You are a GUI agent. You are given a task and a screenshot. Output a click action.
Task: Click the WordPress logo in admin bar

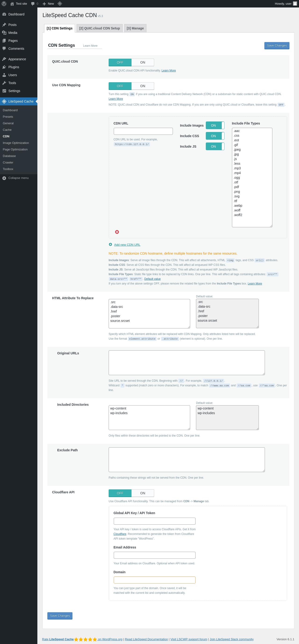(x=4, y=4)
